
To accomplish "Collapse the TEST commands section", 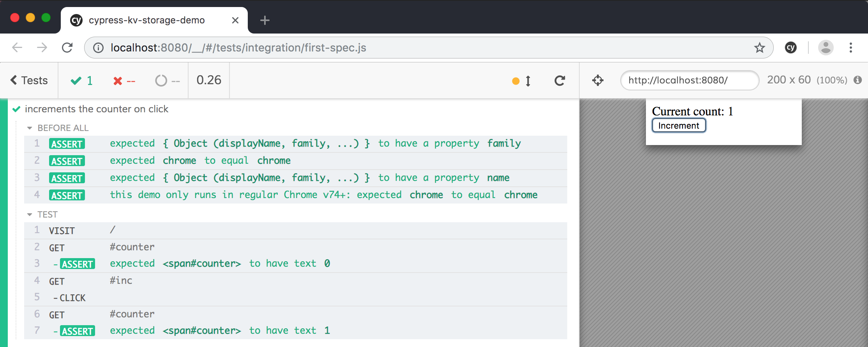I will pos(43,214).
